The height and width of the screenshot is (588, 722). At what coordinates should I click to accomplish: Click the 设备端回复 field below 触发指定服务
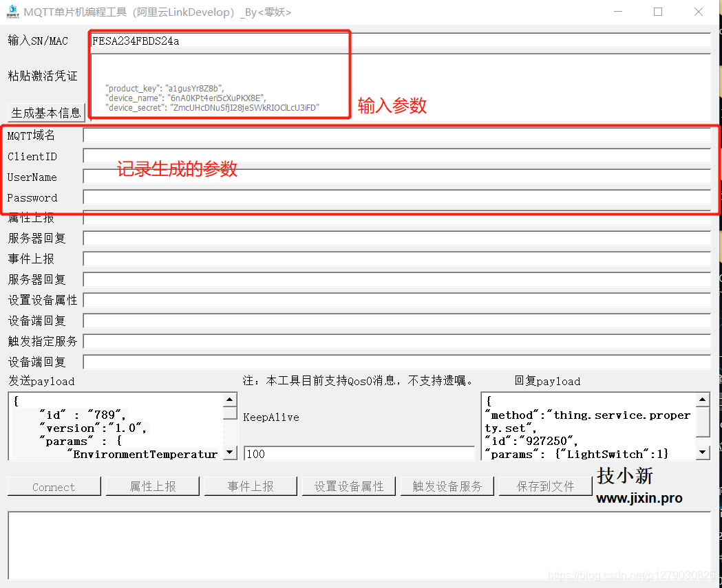point(397,362)
